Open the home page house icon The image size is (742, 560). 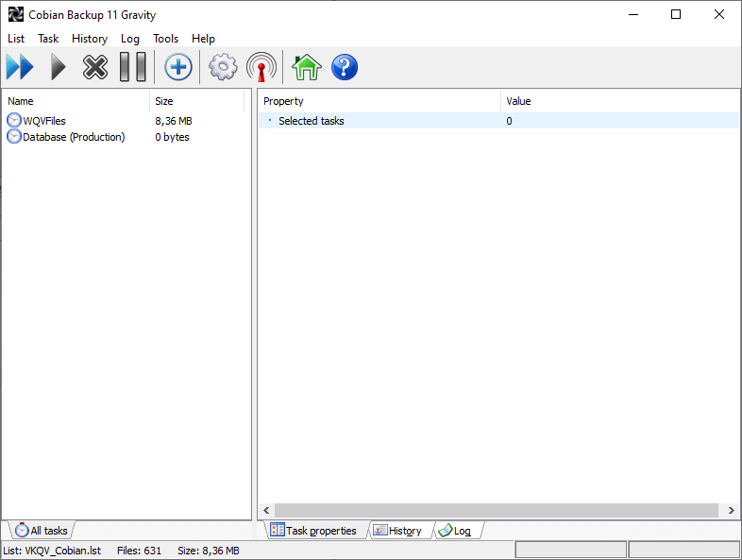pos(307,68)
